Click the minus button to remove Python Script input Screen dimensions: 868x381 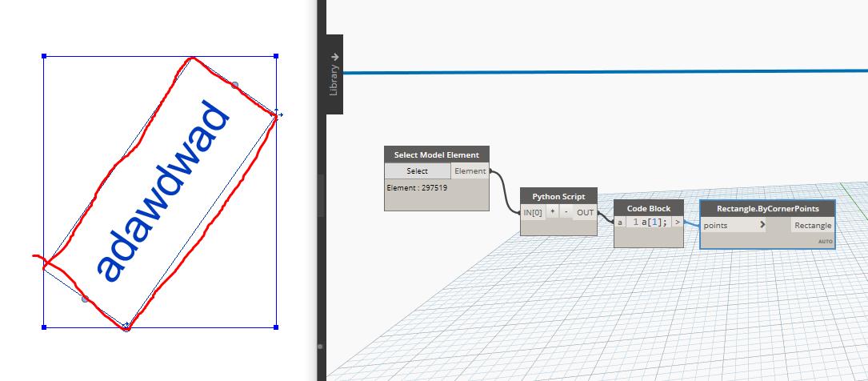point(565,212)
